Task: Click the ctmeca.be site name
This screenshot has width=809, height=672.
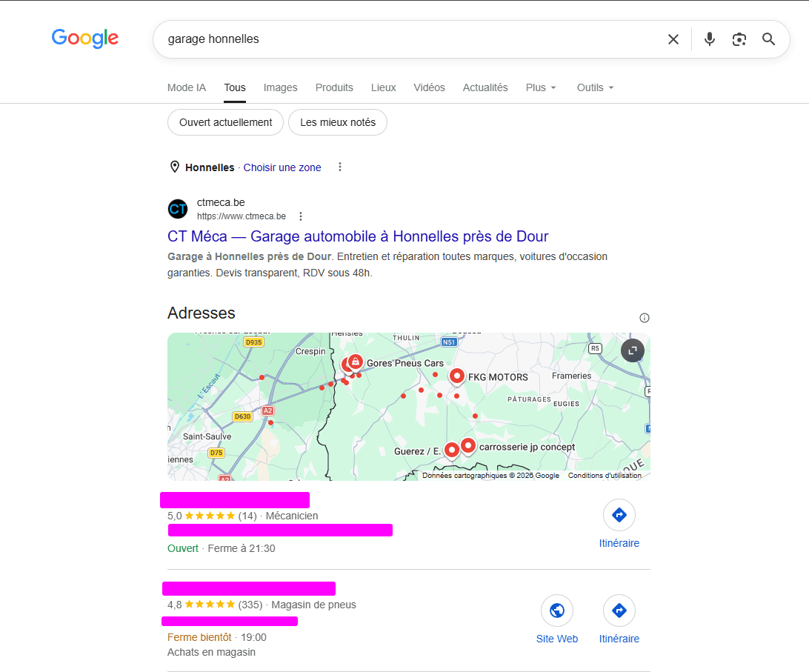Action: (x=221, y=202)
